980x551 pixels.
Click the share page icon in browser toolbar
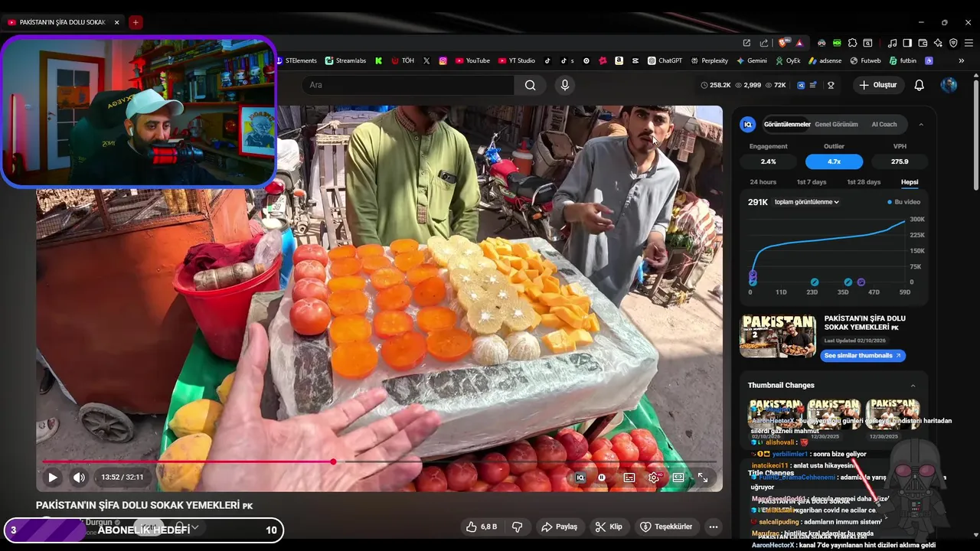[x=763, y=43]
